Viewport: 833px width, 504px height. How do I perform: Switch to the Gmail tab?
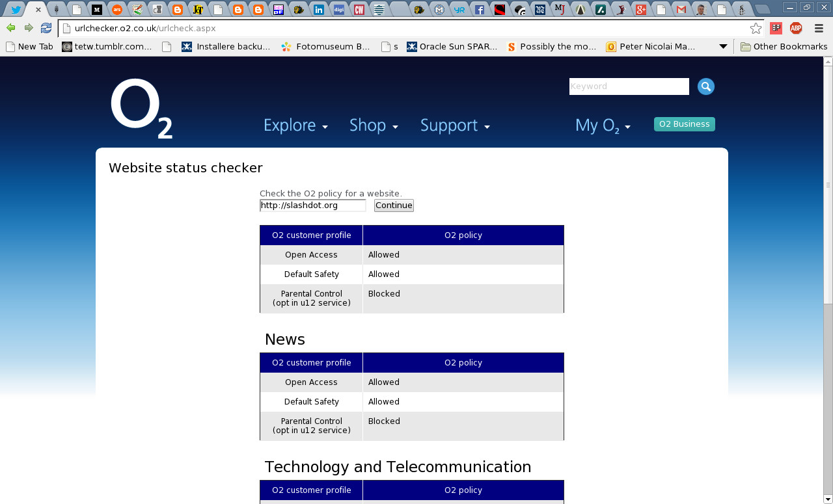681,9
